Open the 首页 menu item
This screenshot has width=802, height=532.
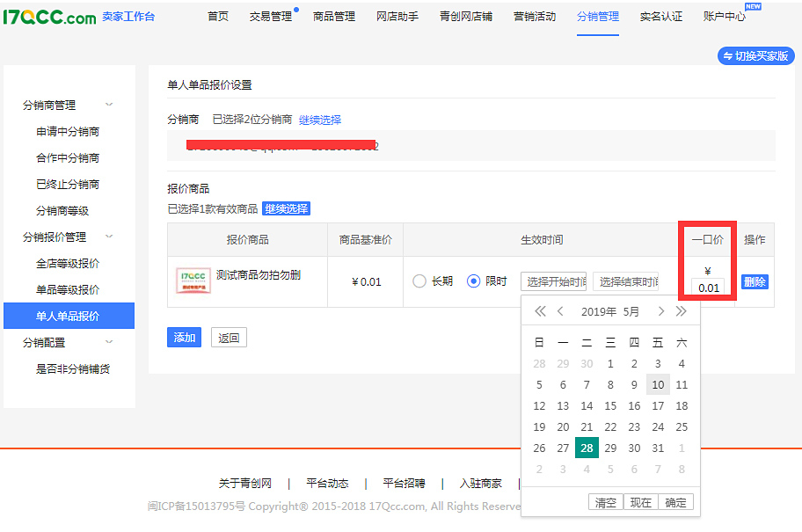pyautogui.click(x=217, y=16)
